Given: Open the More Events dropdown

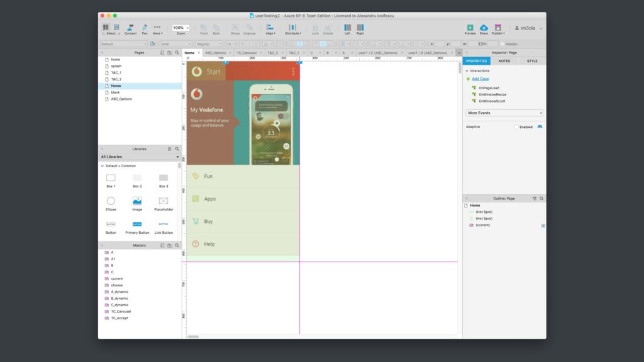Looking at the screenshot, I should point(504,113).
